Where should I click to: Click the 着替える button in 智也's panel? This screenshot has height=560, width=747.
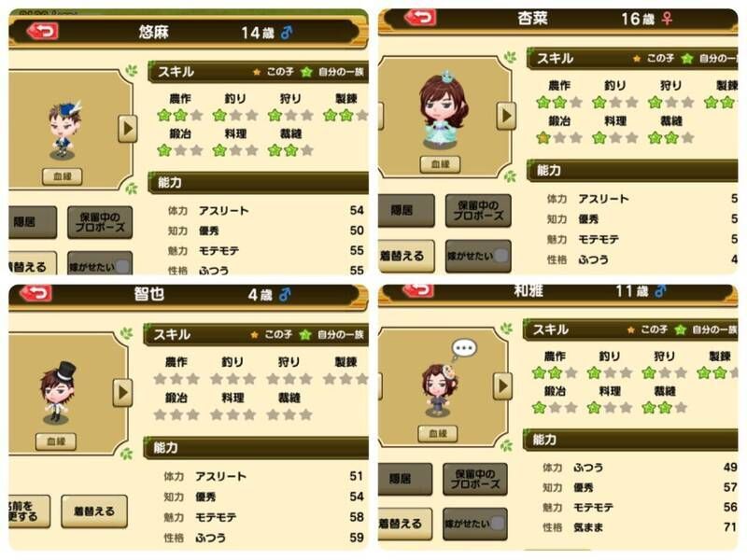[x=94, y=511]
